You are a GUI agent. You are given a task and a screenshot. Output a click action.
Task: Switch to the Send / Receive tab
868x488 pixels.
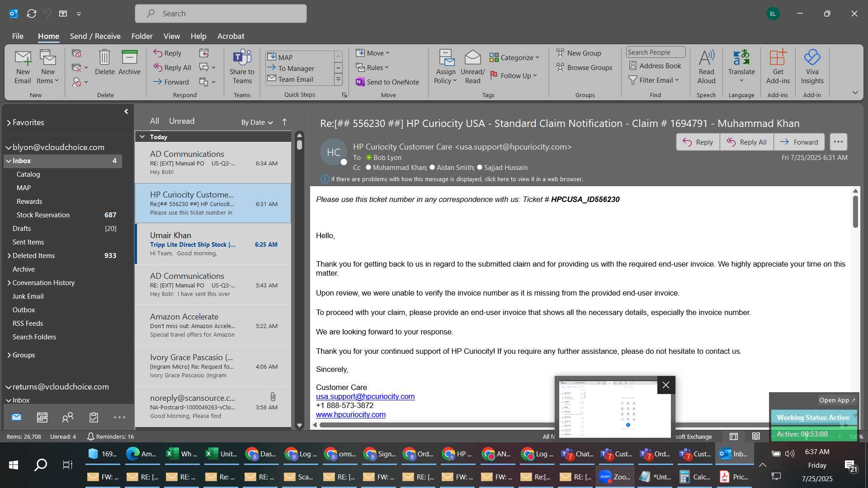pos(95,36)
